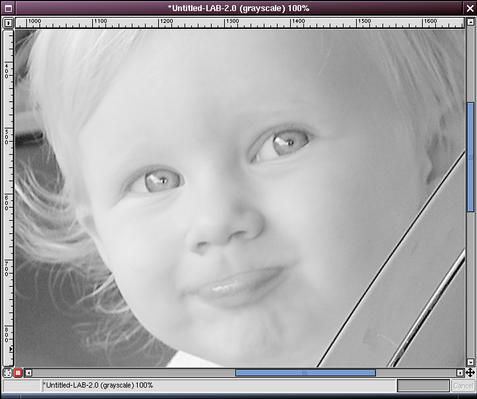The image size is (477, 399).
Task: Click the 1400 mark on the horizontal ruler
Action: click(x=298, y=21)
